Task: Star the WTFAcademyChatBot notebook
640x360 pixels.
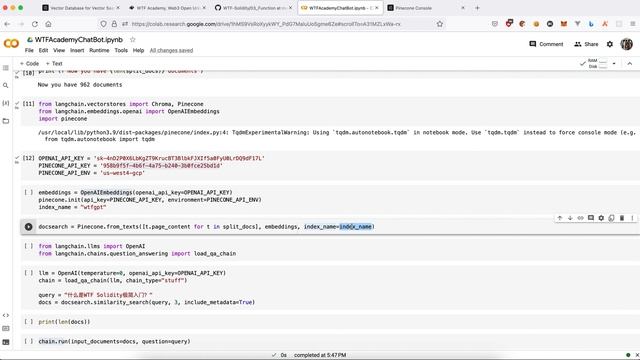Action: click(133, 40)
